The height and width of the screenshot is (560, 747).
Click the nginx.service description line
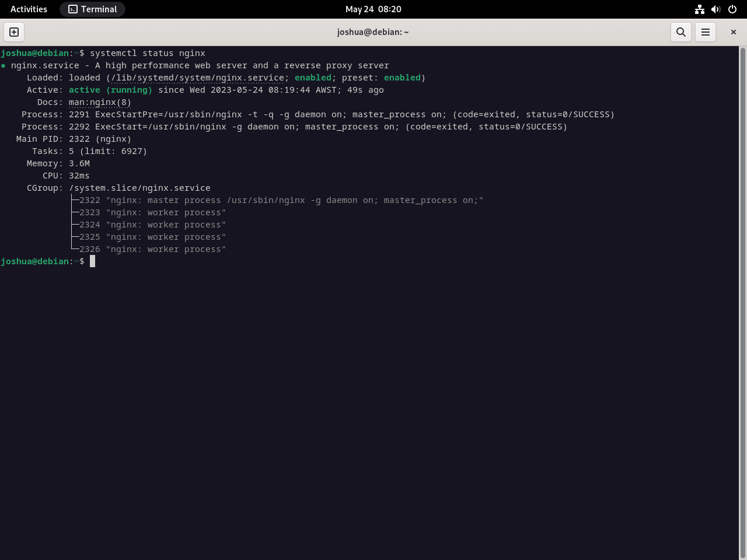coord(200,65)
